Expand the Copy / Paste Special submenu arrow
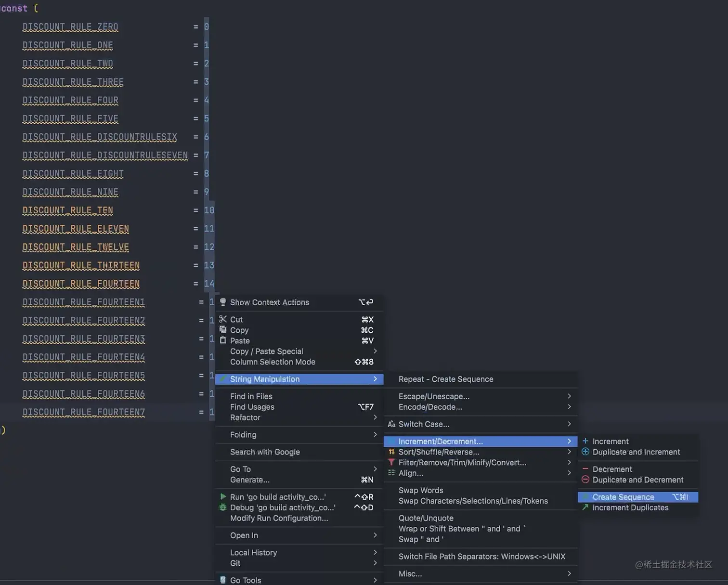This screenshot has height=585, width=728. click(375, 351)
